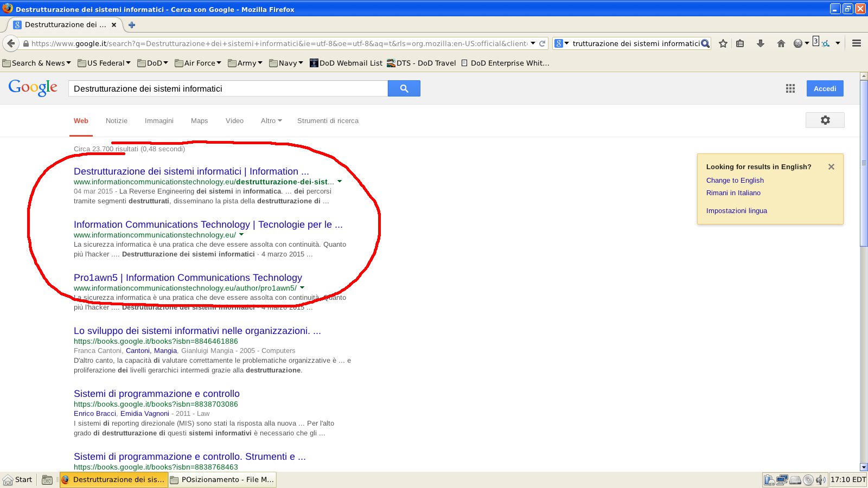Expand the dropdown arrow beside the globe icon
This screenshot has width=868, height=488.
[x=807, y=43]
